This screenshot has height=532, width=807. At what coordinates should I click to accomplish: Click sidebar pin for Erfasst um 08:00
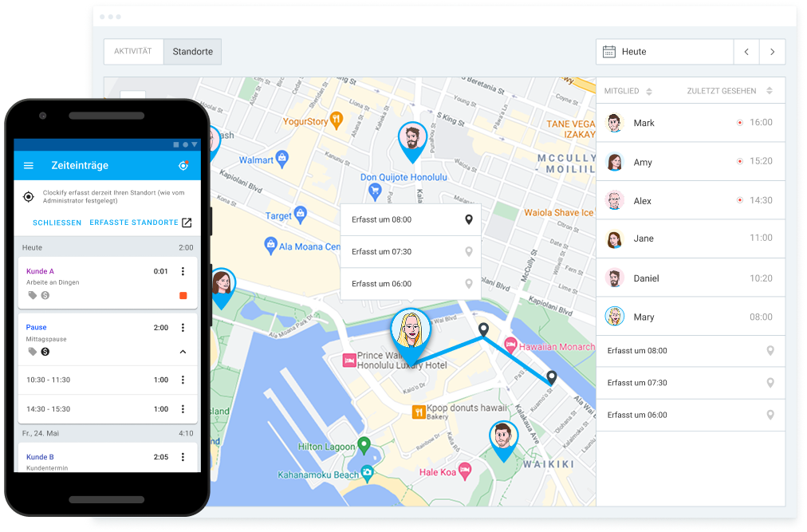click(x=770, y=351)
